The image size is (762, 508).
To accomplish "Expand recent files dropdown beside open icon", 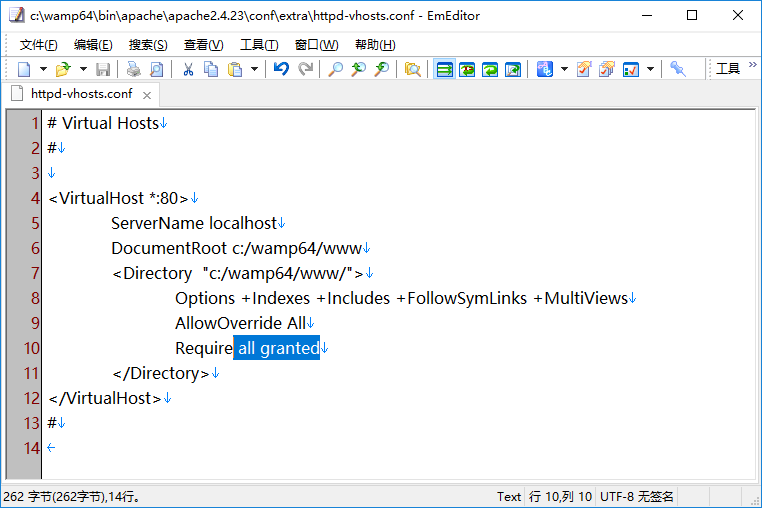I will click(83, 70).
